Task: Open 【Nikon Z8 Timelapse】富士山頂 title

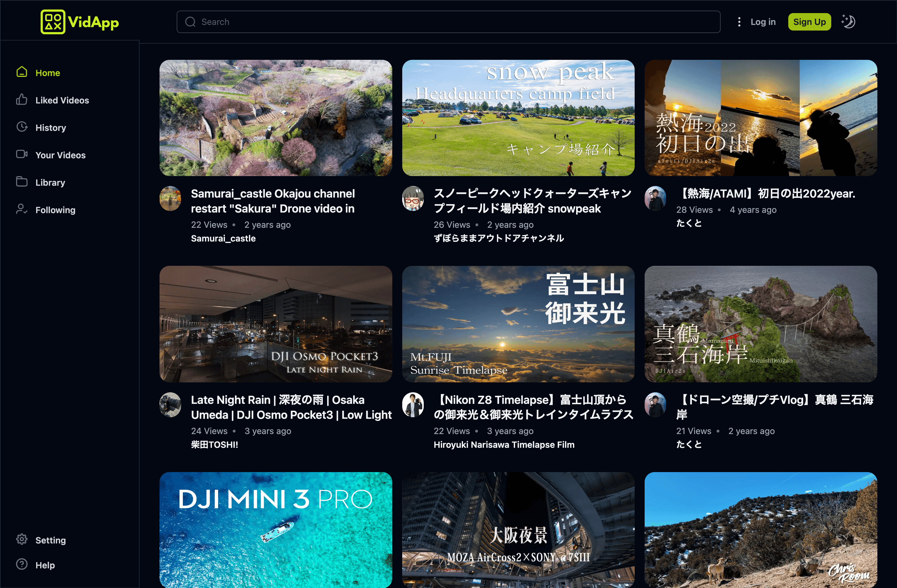Action: tap(533, 407)
